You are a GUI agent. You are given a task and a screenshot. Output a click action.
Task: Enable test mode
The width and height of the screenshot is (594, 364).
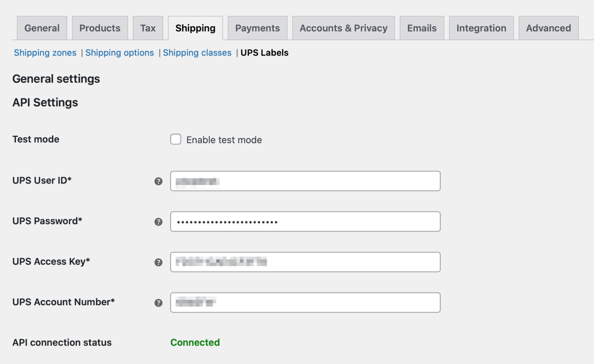(x=176, y=139)
